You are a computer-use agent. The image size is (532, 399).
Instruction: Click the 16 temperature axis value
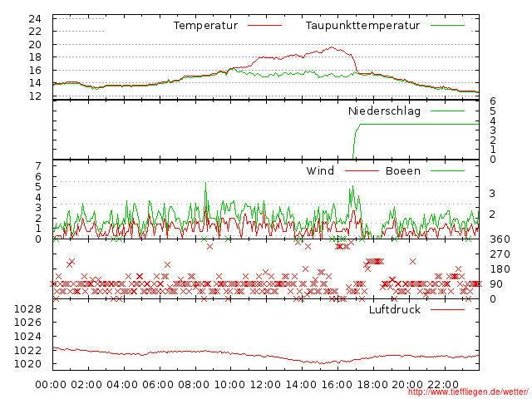(x=35, y=70)
